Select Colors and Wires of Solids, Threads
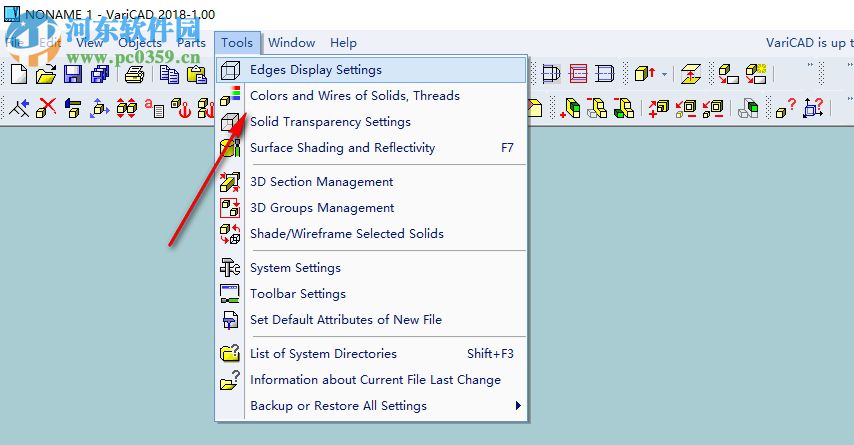The image size is (854, 445). [371, 96]
